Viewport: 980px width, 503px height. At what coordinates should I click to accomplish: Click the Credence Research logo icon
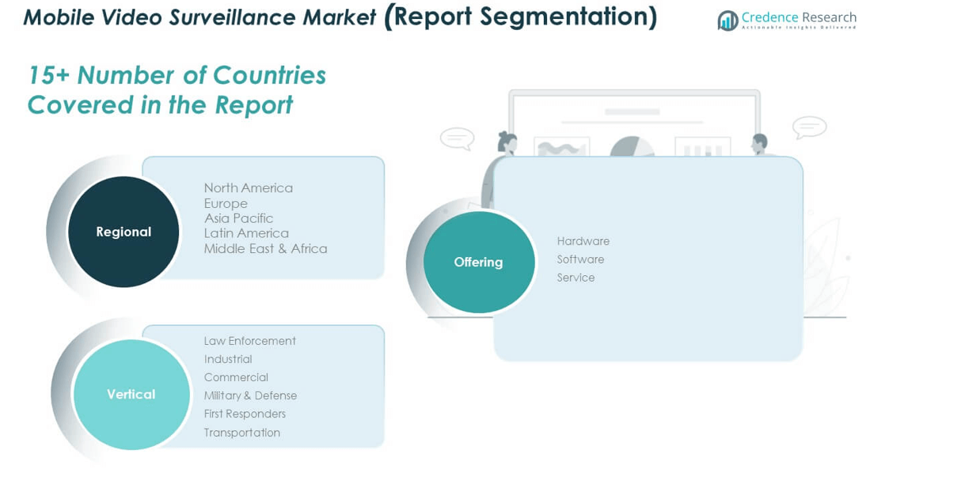[727, 21]
